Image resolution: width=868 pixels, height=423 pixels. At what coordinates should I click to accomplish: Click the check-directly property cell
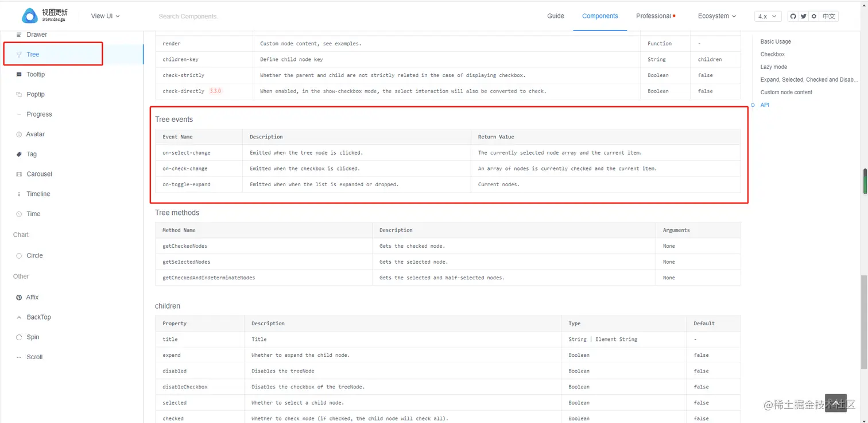click(204, 91)
